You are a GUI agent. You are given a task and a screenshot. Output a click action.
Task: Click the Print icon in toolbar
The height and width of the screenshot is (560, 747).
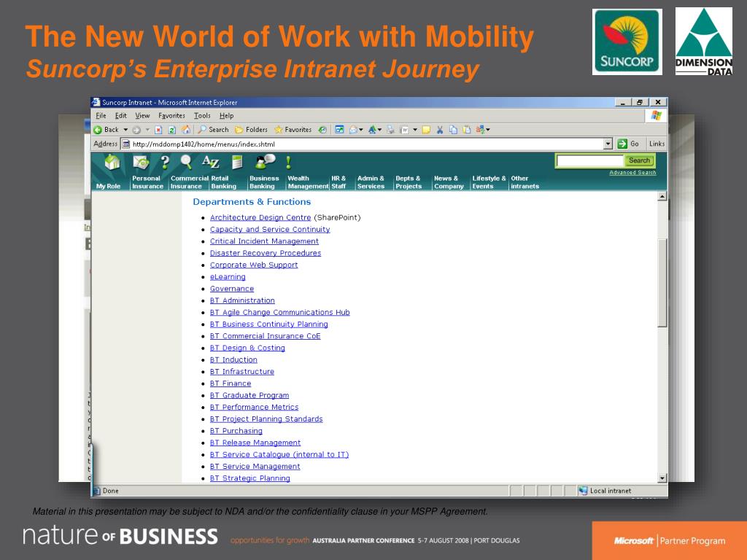[390, 130]
